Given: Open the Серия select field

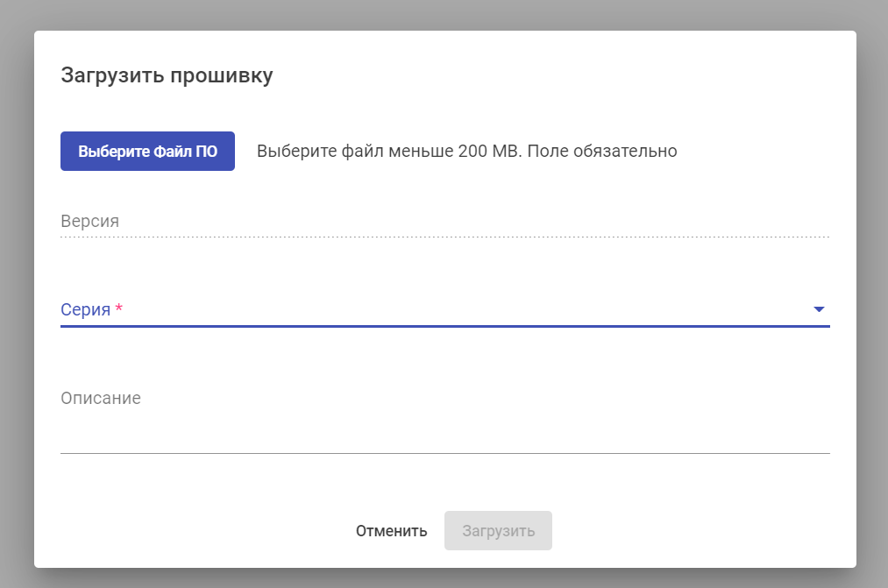Looking at the screenshot, I should 438,309.
